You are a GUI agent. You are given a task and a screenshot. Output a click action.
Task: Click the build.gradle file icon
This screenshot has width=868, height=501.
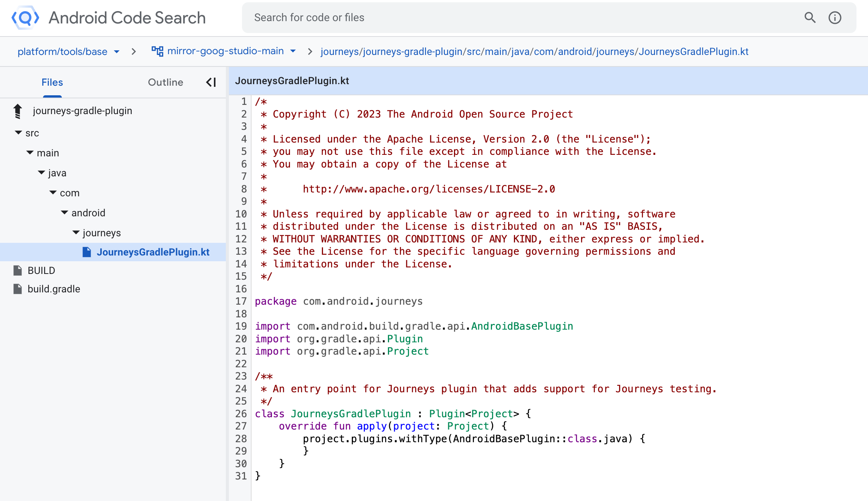coord(18,289)
